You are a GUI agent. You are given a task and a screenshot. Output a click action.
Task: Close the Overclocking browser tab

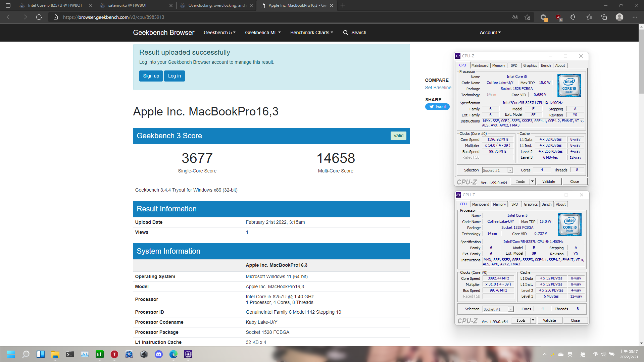pyautogui.click(x=251, y=5)
